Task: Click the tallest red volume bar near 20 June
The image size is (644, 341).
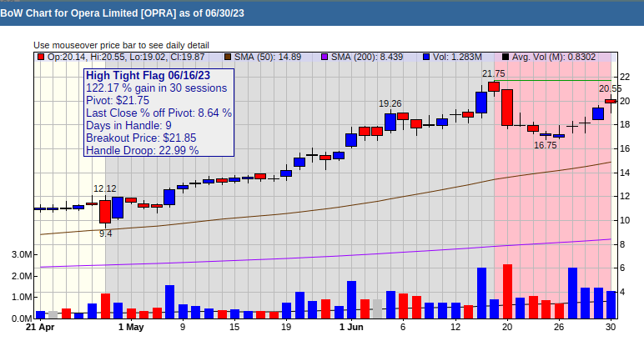Action: (507, 291)
